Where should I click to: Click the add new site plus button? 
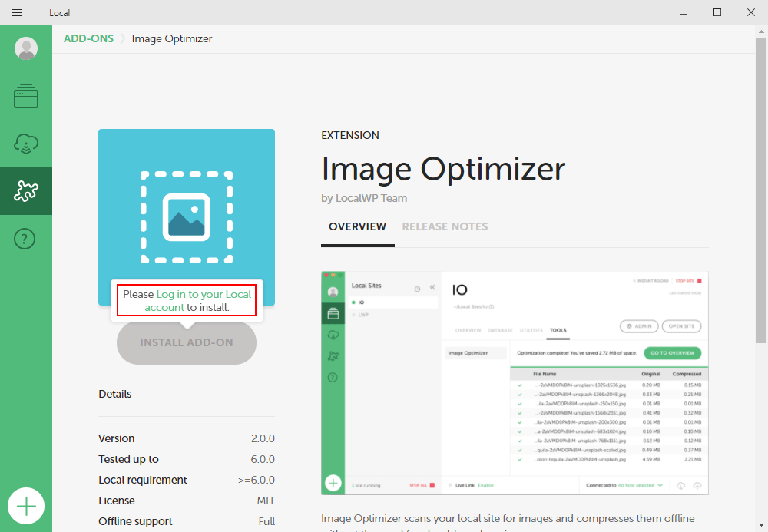pyautogui.click(x=26, y=506)
